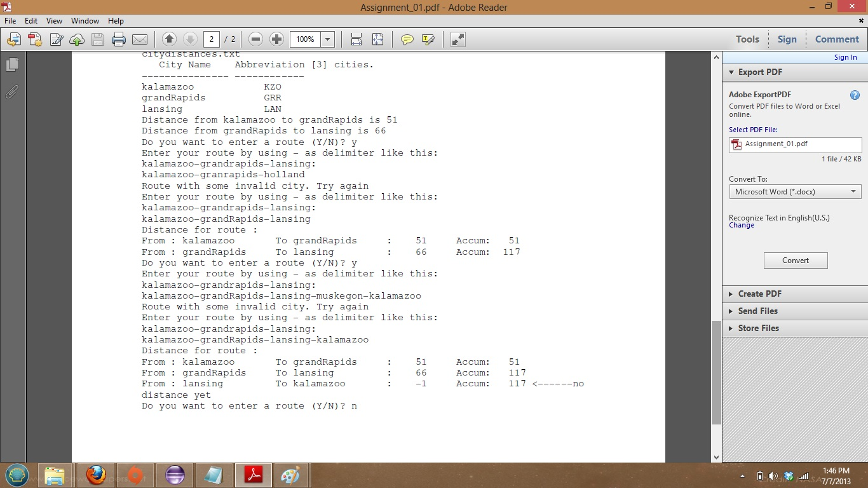This screenshot has width=868, height=488.
Task: Expand the Store Files section
Action: [795, 329]
